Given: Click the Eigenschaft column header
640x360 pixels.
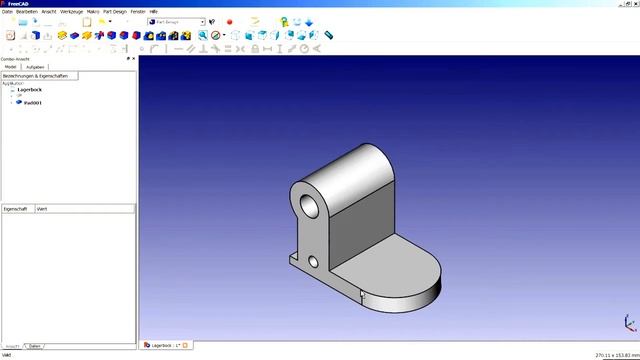Looking at the screenshot, I should click(x=18, y=209).
